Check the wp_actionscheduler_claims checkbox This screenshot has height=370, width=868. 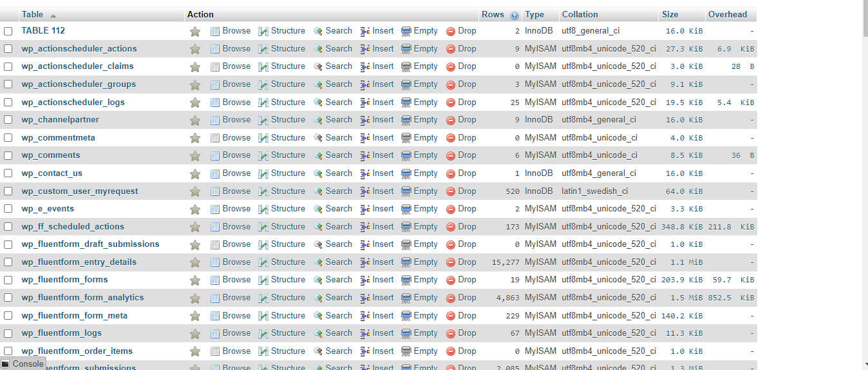pos(8,66)
